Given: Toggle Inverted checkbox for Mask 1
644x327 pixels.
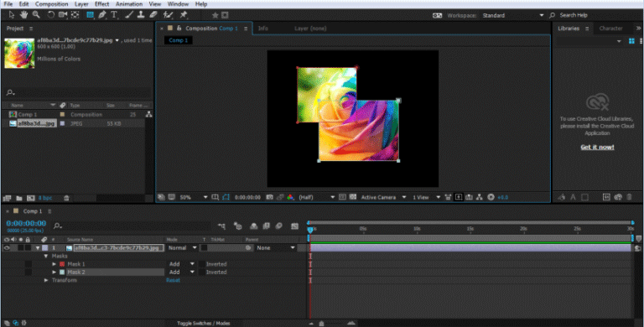Looking at the screenshot, I should [201, 264].
